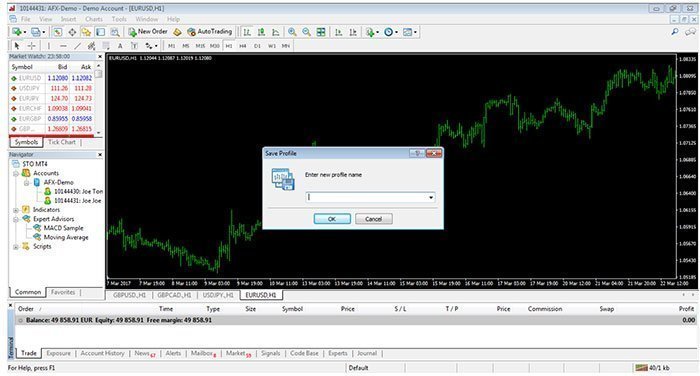
Task: Collapse the Expert Advisors node
Action: point(16,219)
